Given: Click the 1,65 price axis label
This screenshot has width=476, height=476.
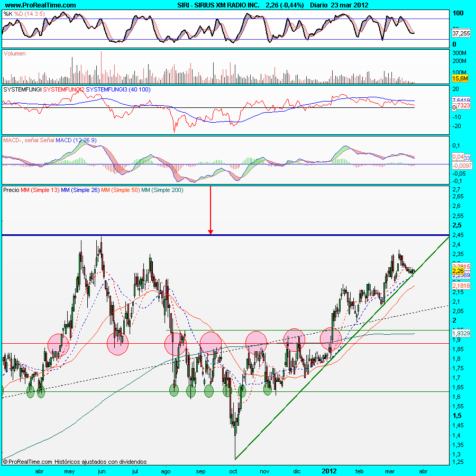Looking at the screenshot, I should 458,387.
